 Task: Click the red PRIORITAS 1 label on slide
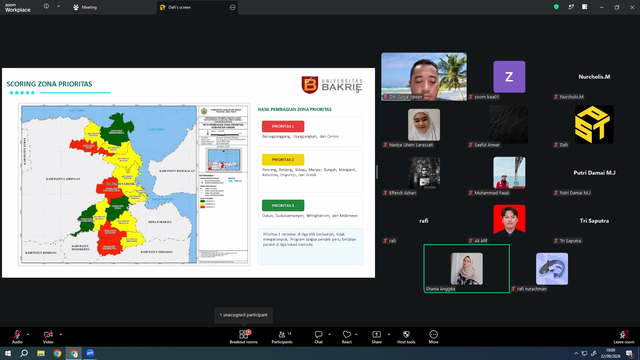click(283, 127)
